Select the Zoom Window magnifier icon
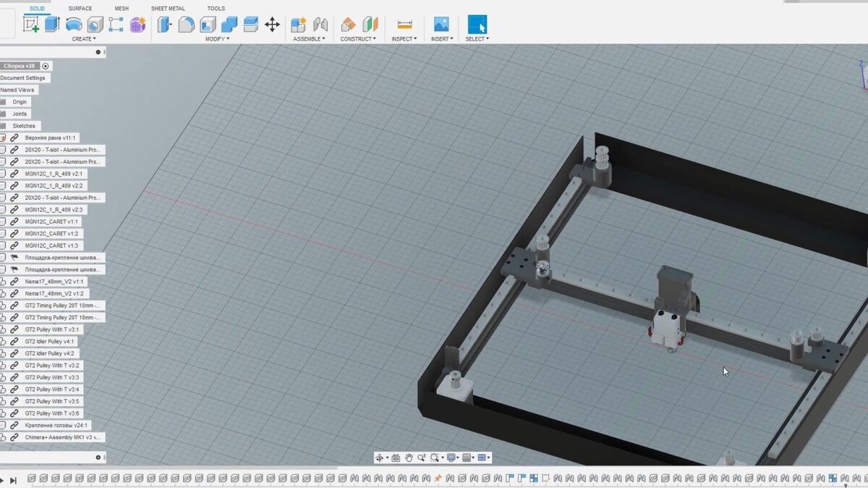The width and height of the screenshot is (868, 488). pyautogui.click(x=422, y=458)
